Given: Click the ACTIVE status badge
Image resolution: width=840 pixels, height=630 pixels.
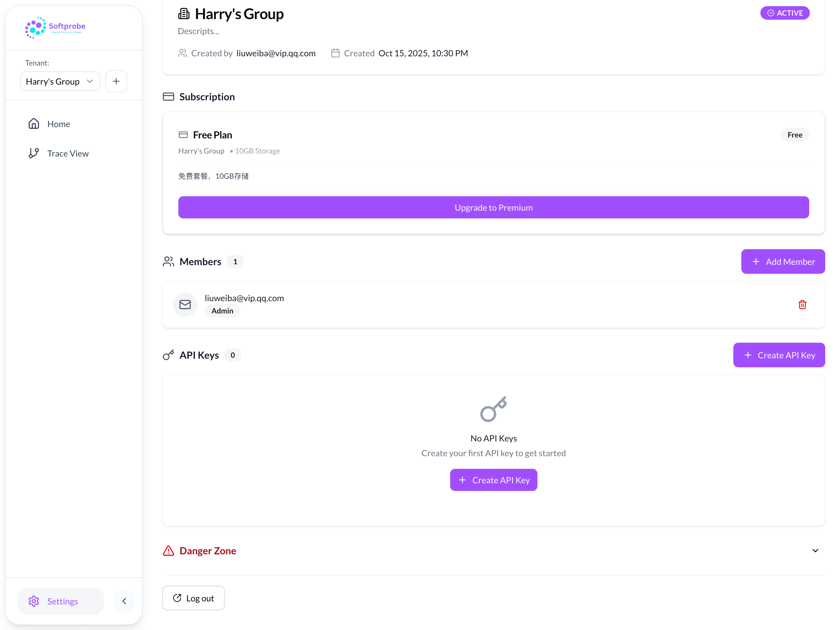Looking at the screenshot, I should [x=785, y=13].
